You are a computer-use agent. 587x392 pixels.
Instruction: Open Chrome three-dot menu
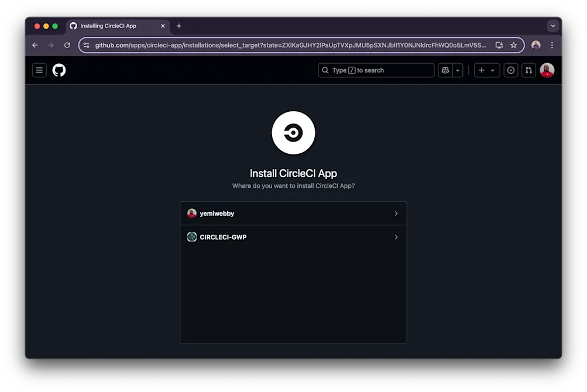[552, 45]
